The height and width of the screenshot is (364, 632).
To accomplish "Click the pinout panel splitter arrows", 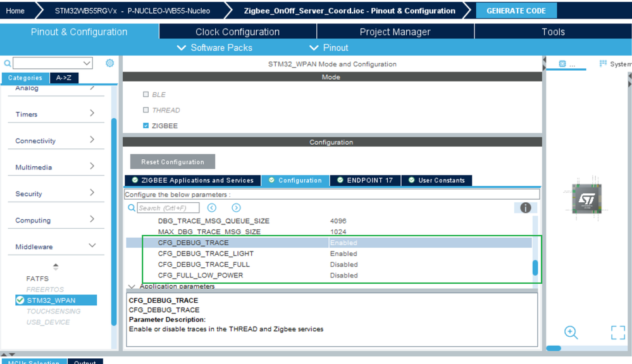I will tap(544, 64).
